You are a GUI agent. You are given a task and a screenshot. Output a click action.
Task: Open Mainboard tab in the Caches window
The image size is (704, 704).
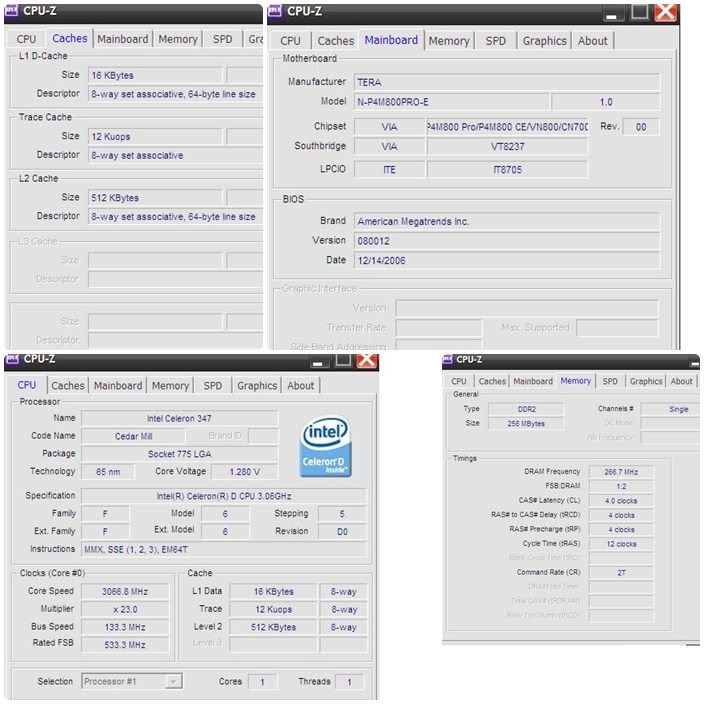pyautogui.click(x=123, y=39)
